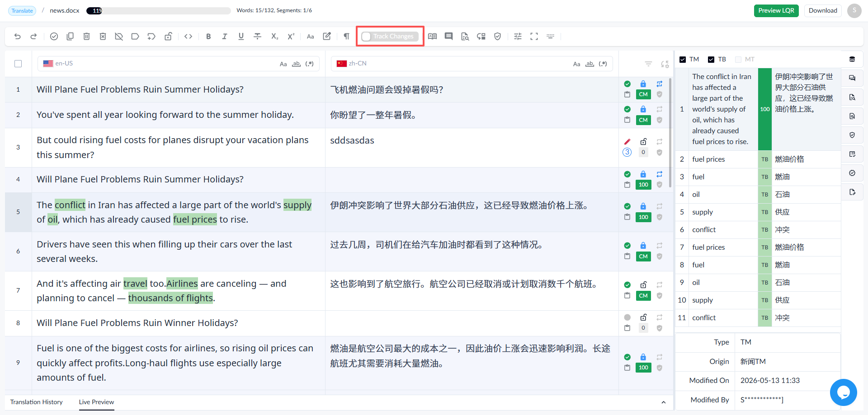Open the chat support bubble

coord(843,392)
